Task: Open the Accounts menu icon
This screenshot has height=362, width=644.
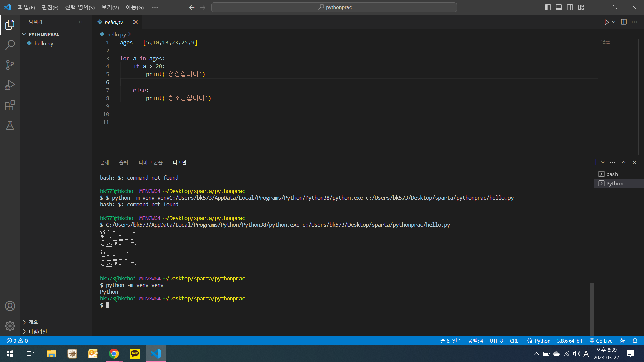Action: (10, 306)
